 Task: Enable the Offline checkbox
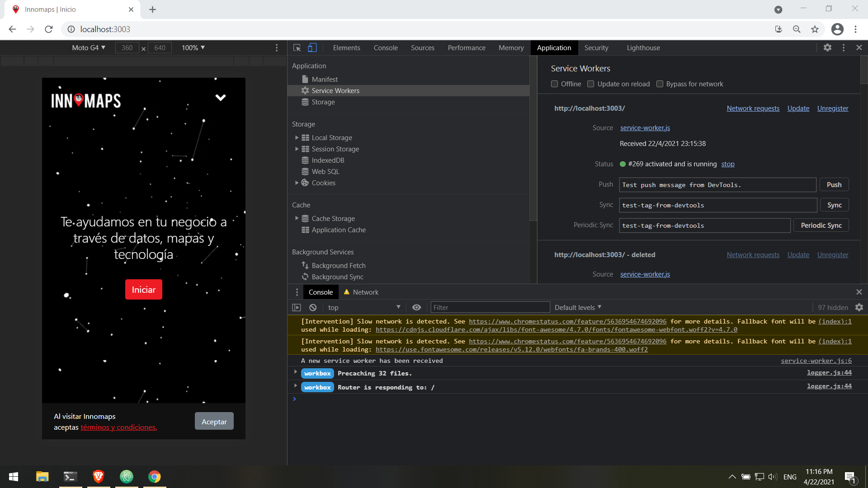(554, 84)
